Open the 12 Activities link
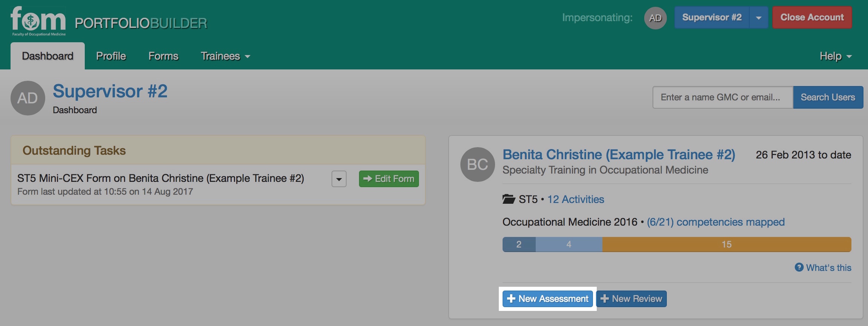This screenshot has width=868, height=326. [x=576, y=199]
